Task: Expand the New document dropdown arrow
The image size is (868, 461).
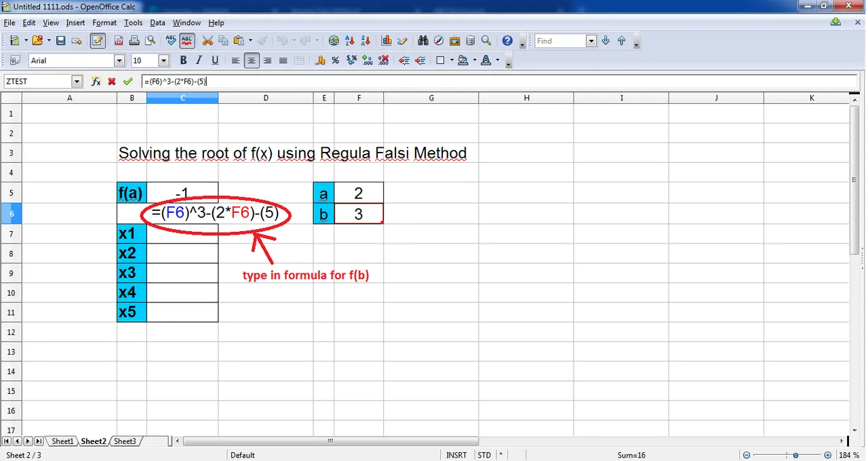Action: (26, 41)
